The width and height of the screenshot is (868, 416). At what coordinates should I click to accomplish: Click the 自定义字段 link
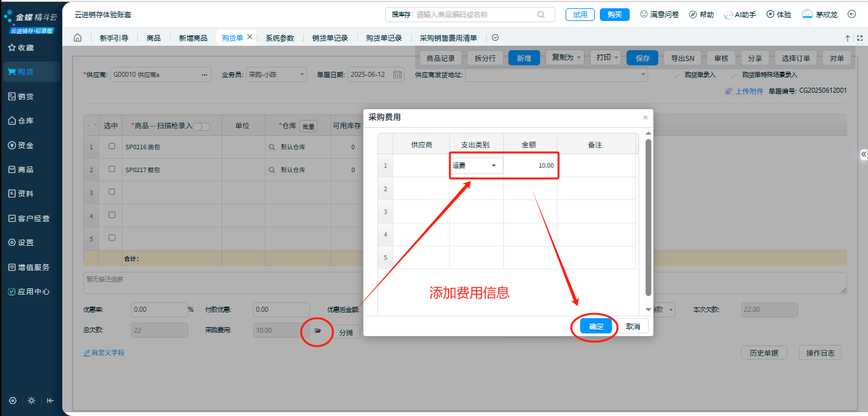tap(104, 352)
